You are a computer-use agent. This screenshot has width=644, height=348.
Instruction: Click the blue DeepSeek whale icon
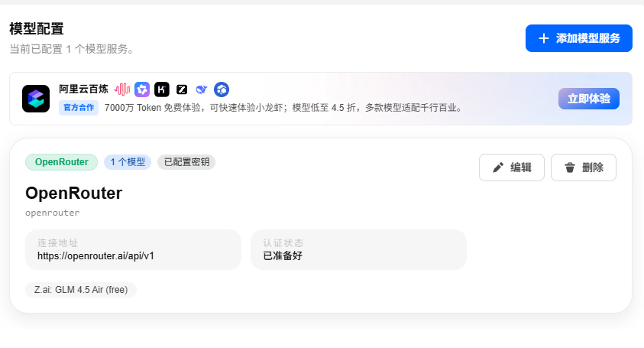[202, 89]
